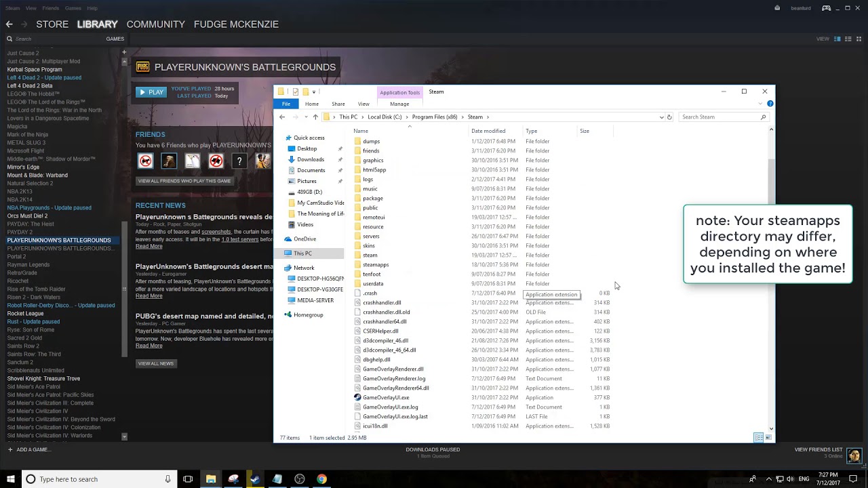Open Explorer address bar history dropdown

pyautogui.click(x=662, y=117)
